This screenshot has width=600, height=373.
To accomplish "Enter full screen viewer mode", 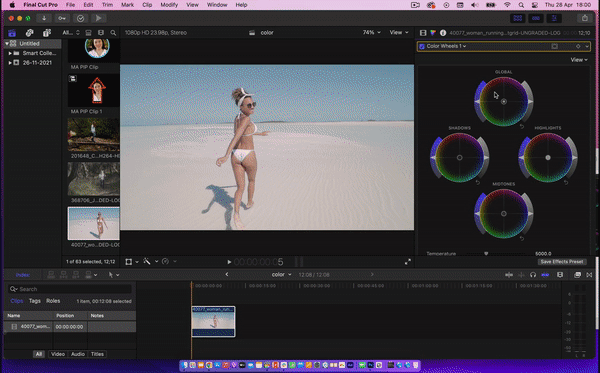I will pos(408,262).
